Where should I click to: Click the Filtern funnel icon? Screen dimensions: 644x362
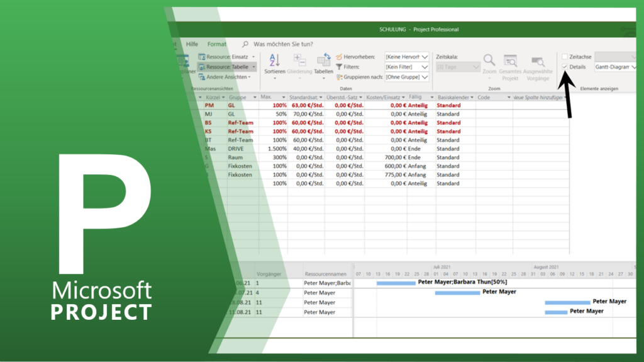click(339, 67)
